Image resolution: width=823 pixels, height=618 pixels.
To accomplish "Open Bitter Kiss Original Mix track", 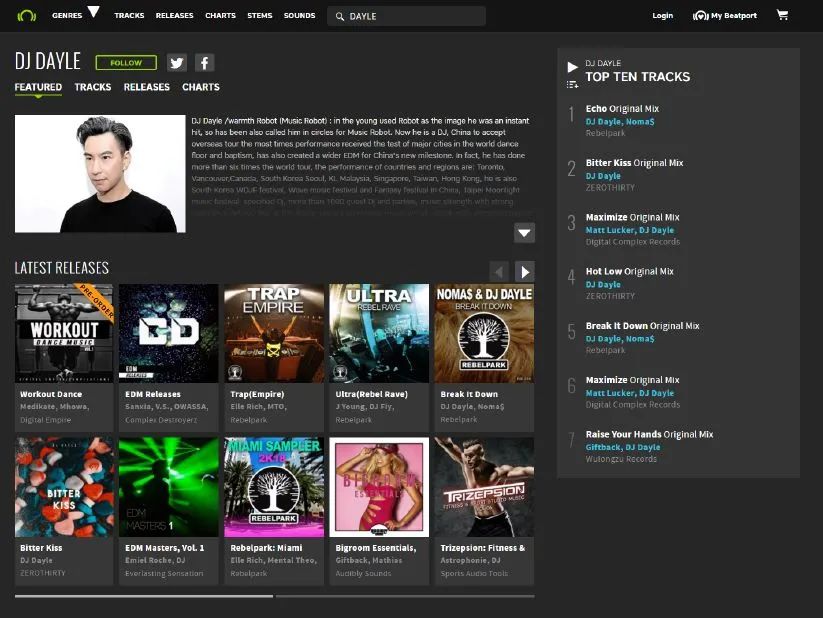I will pos(634,163).
